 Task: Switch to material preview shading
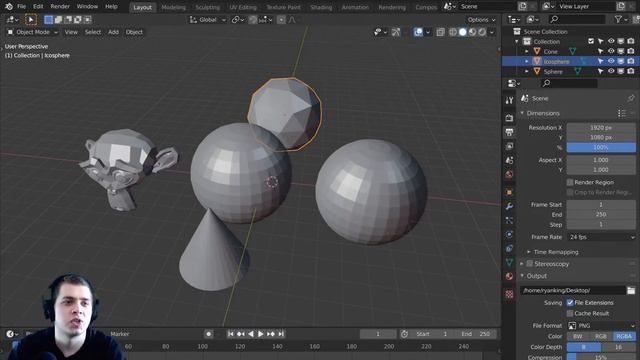pos(472,32)
